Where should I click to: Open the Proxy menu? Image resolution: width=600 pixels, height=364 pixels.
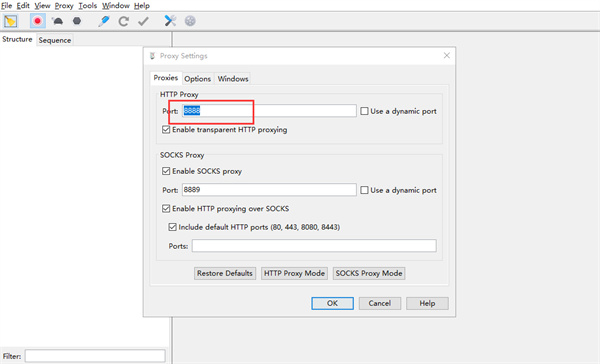(x=64, y=6)
